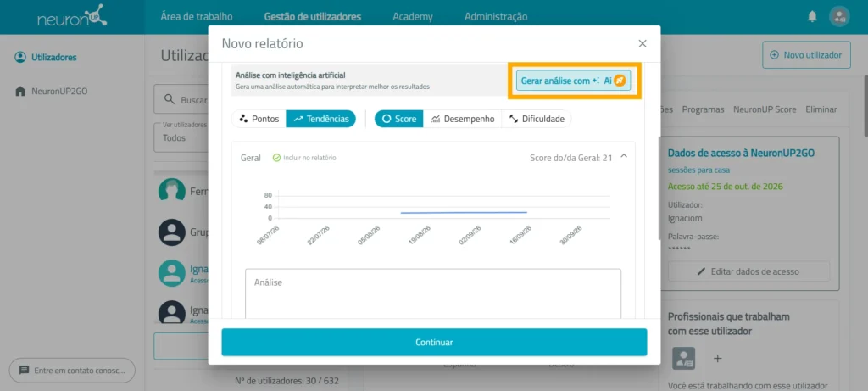868x391 pixels.
Task: Click into the Análise text field
Action: 433,293
